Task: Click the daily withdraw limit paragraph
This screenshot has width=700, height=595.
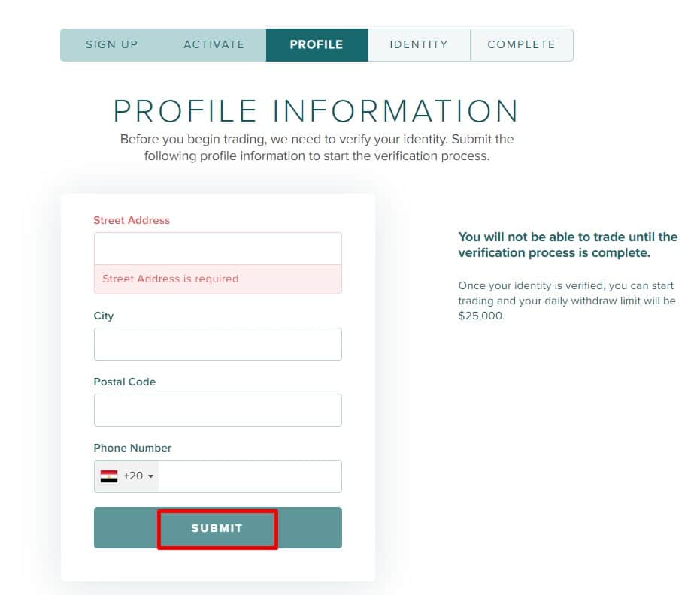Action: coord(567,301)
